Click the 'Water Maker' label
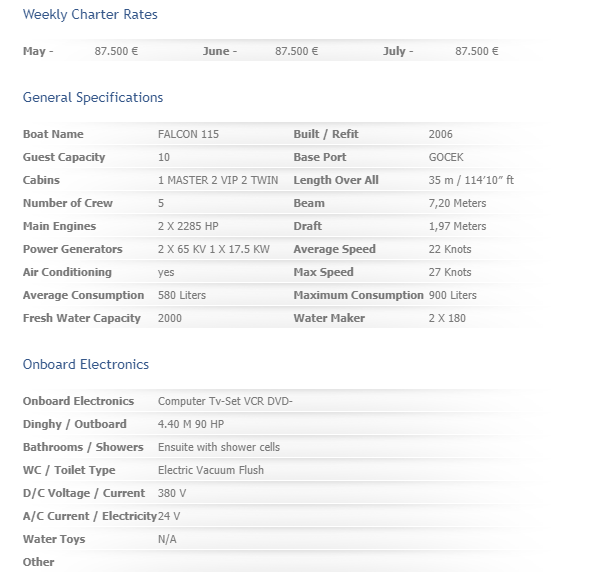Image resolution: width=607 pixels, height=575 pixels. pyautogui.click(x=329, y=318)
